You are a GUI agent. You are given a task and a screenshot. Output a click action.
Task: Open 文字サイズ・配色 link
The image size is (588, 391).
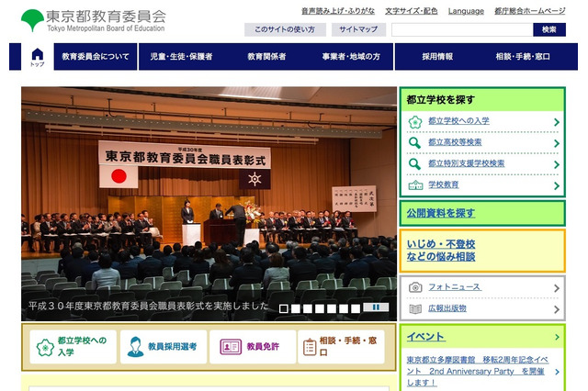tap(411, 11)
